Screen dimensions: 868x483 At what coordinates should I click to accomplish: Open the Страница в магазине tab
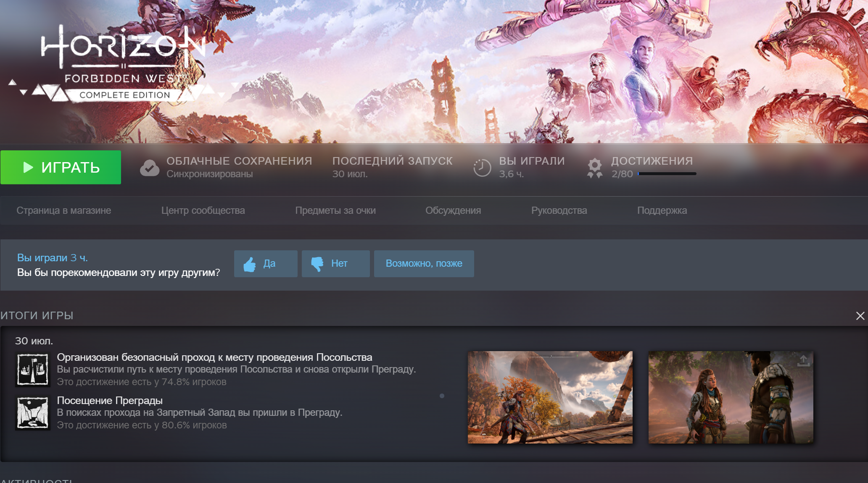(x=64, y=210)
